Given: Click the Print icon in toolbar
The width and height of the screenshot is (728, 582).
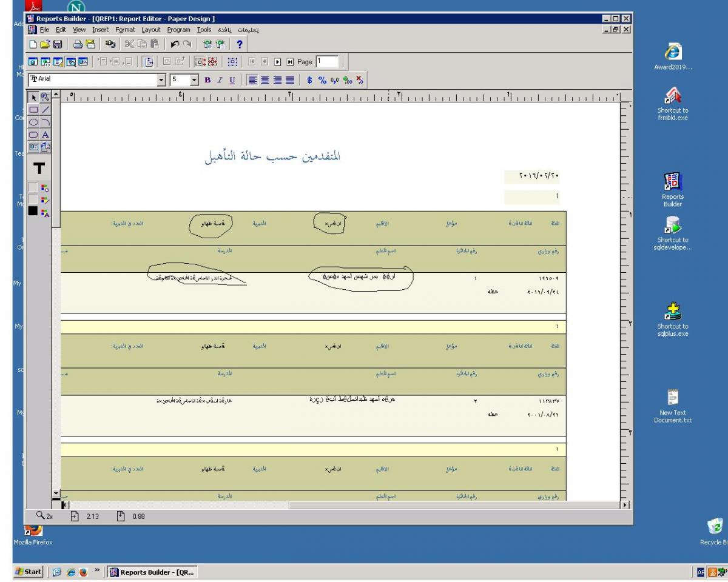Looking at the screenshot, I should (78, 44).
